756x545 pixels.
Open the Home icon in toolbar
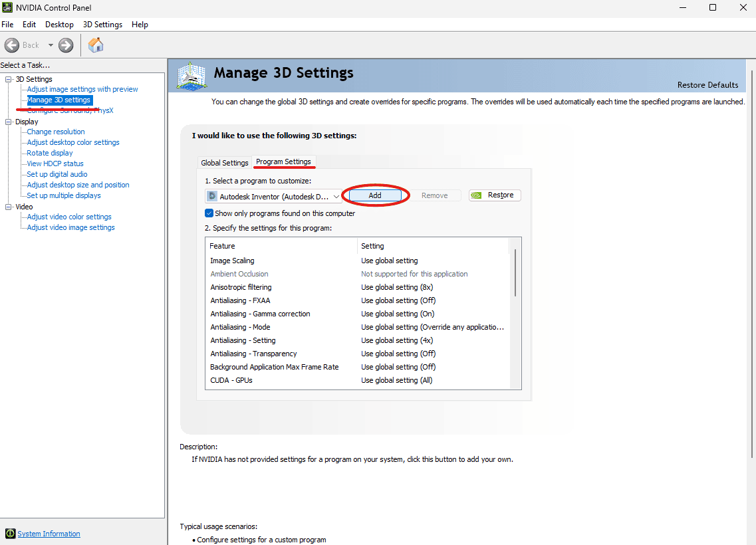coord(96,45)
